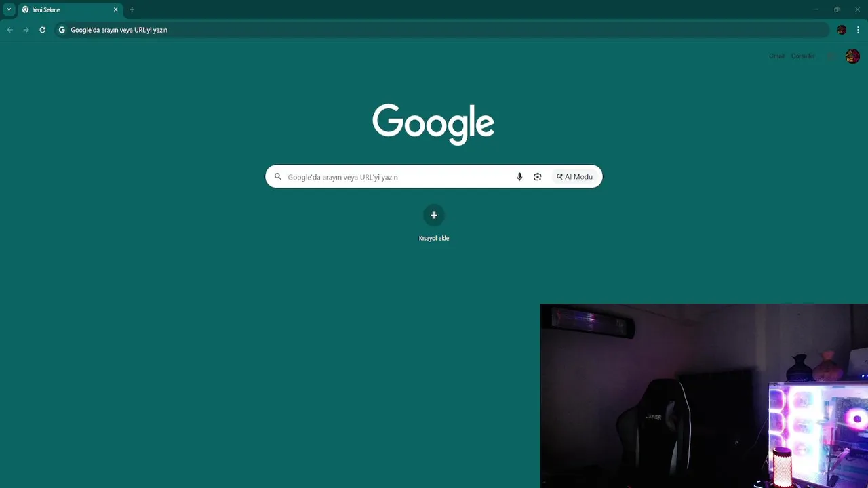
Task: Open Chrome profile avatar in toolbar
Action: [842, 30]
